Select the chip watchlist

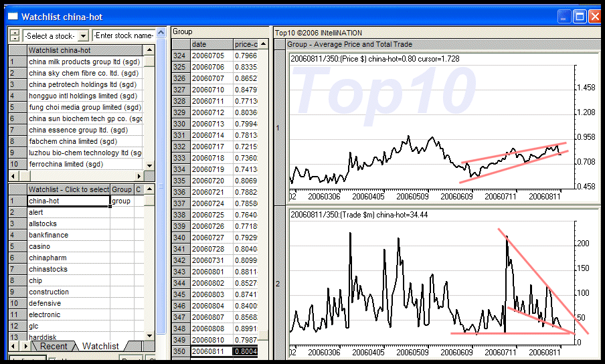tap(69, 280)
